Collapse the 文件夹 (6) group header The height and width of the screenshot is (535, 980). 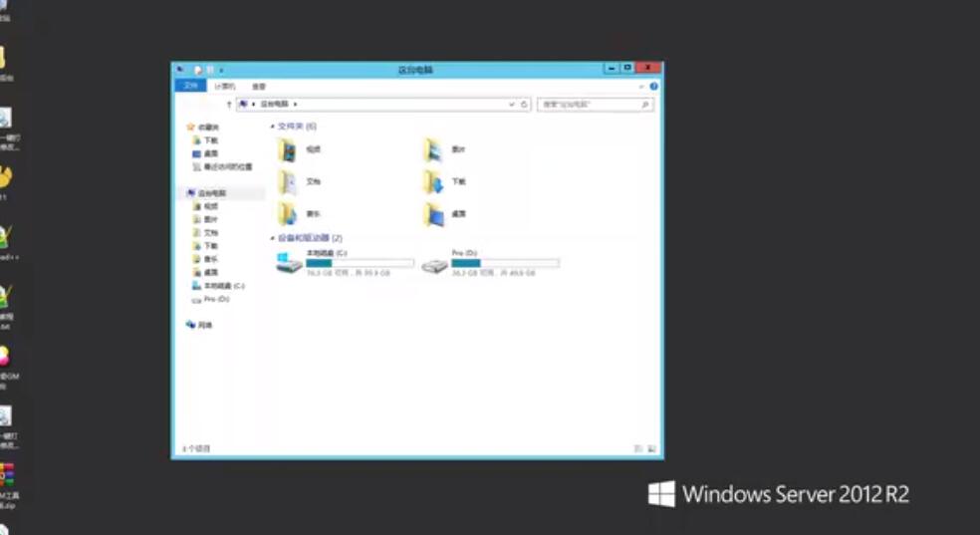[x=273, y=127]
